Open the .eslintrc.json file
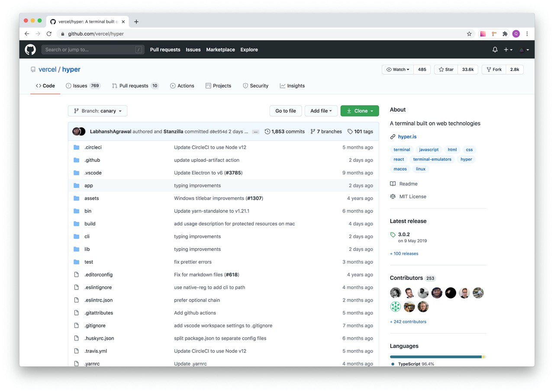Screen dimensions: 554x392 99,300
